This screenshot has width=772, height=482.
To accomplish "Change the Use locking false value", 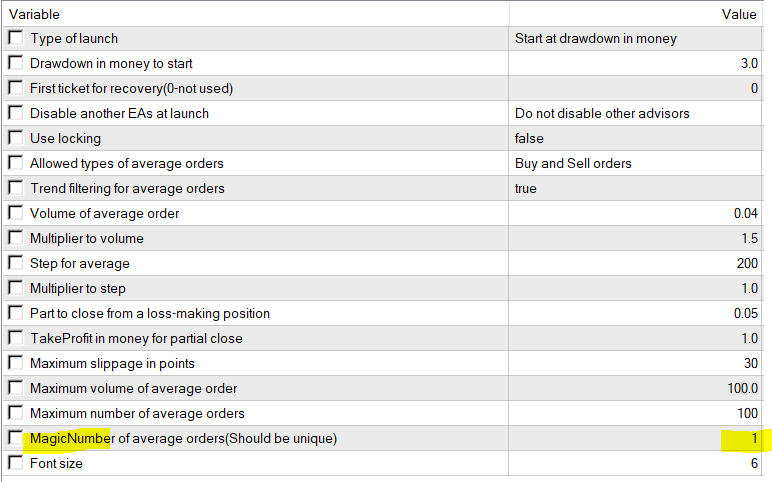I will [x=638, y=139].
